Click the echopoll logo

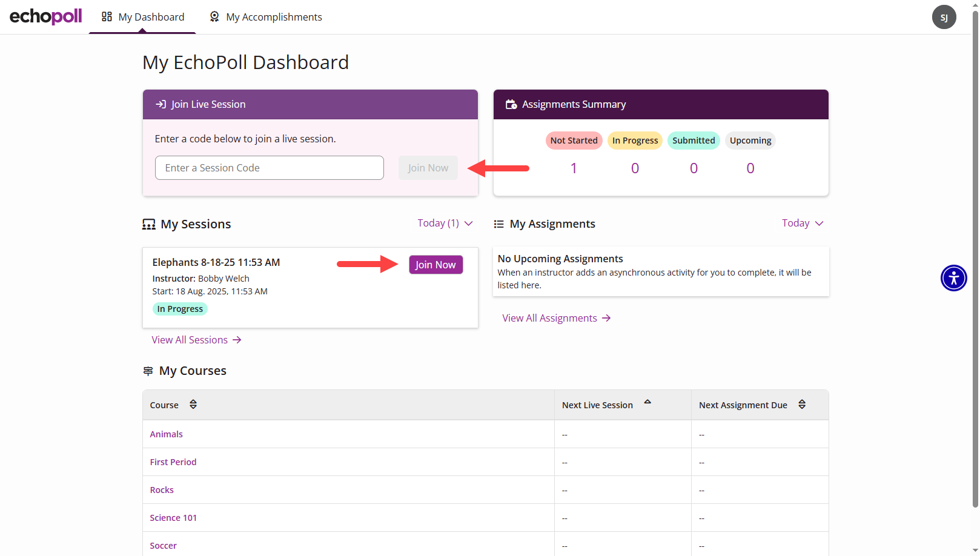click(45, 16)
